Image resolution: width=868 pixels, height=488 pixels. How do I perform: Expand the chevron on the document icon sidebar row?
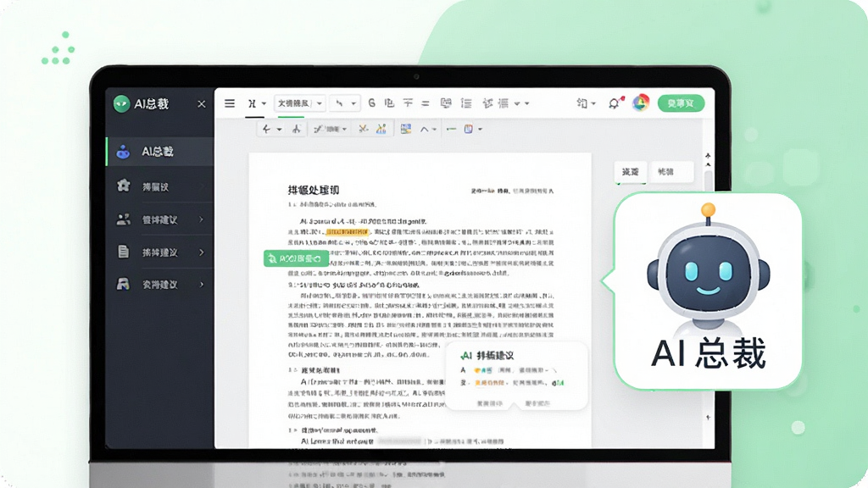coord(202,252)
